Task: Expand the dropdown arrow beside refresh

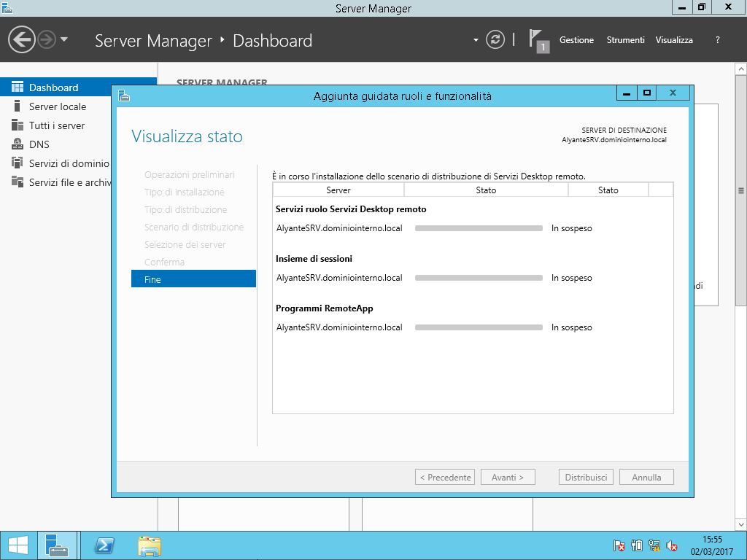Action: click(x=476, y=40)
